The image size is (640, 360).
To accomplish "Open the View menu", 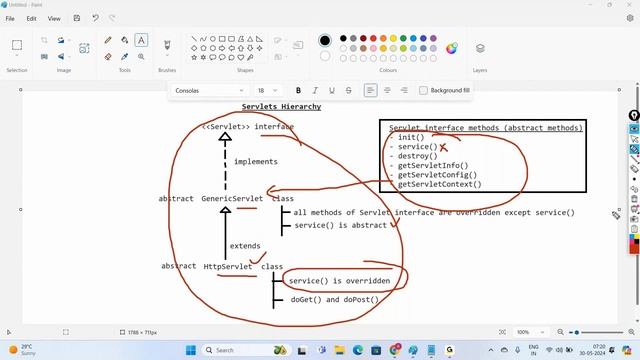I will 54,18.
